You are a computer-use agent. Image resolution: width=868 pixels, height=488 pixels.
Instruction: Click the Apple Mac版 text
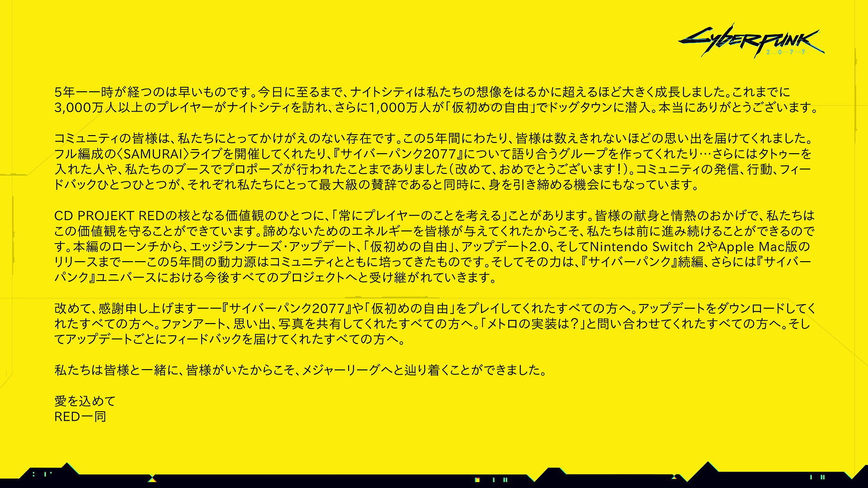pyautogui.click(x=758, y=247)
